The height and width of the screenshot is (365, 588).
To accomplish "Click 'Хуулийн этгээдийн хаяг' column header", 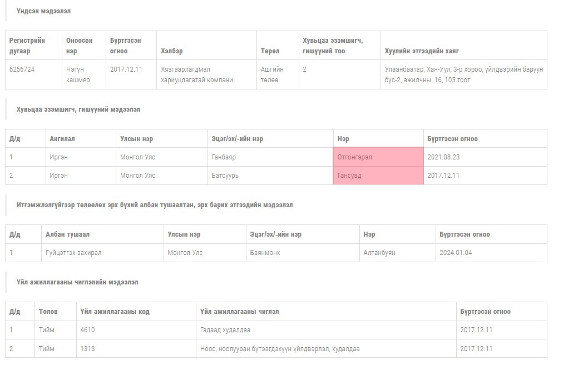I will pos(422,51).
